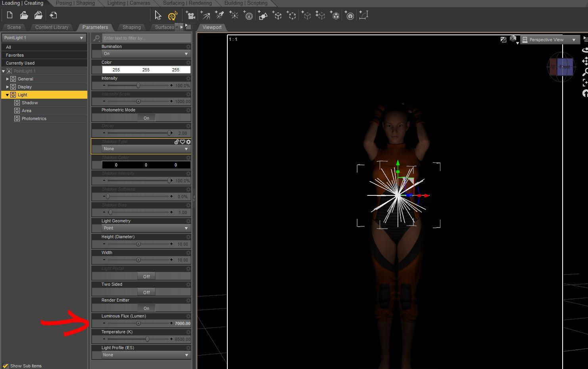Expand the Display property group
Image resolution: width=588 pixels, height=369 pixels.
pos(7,87)
